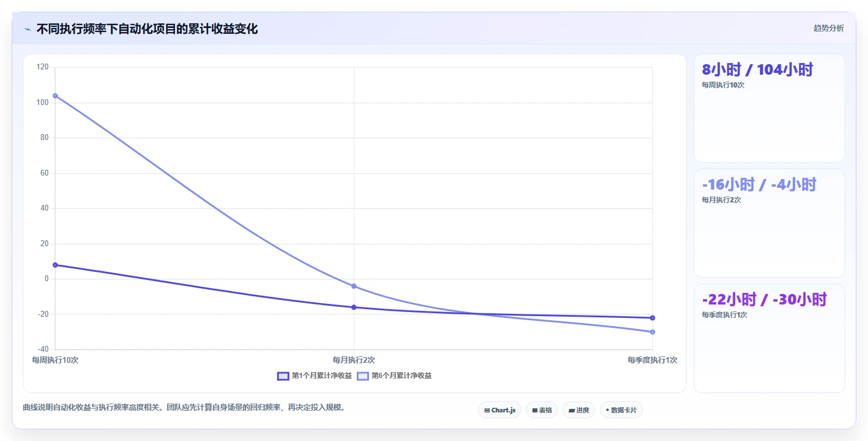Viewport: 868px width, 441px height.
Task: Open the 8小时 / 104小时 data card
Action: (x=769, y=108)
